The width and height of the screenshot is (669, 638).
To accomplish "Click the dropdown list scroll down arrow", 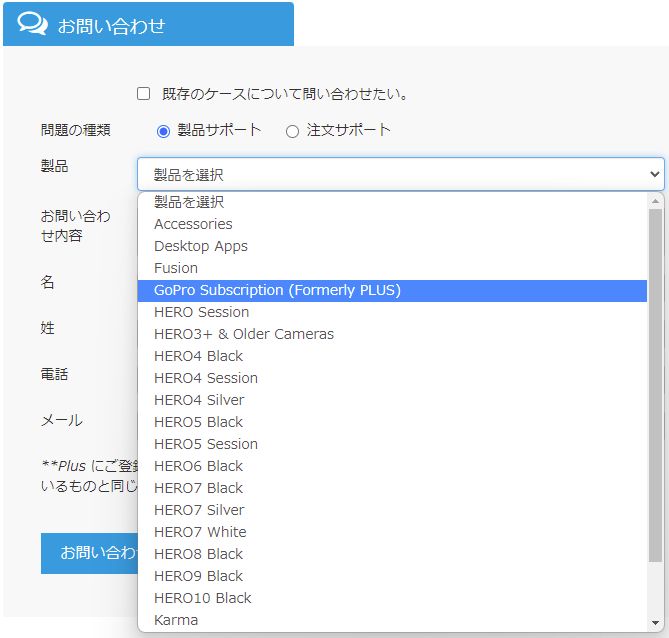I will tap(655, 623).
